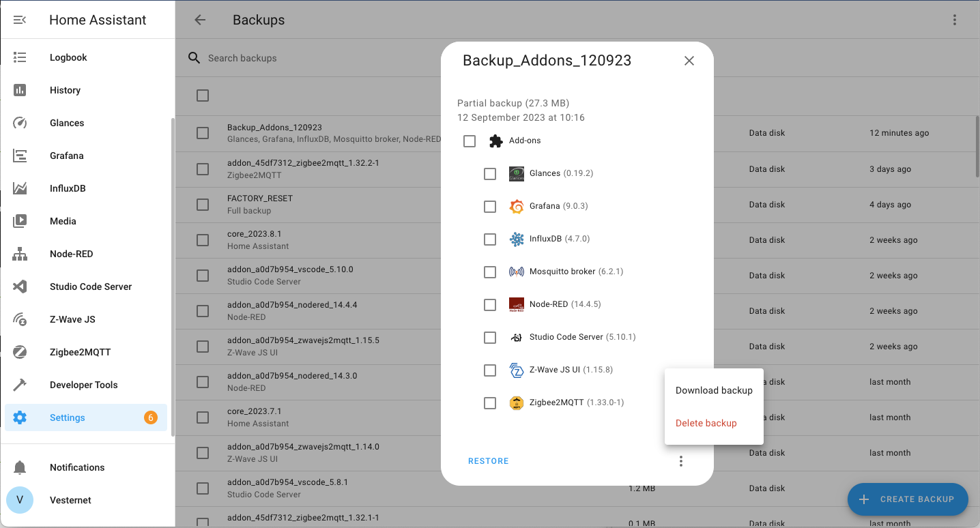Open Developer Tools from sidebar
Image resolution: width=980 pixels, height=528 pixels.
(86, 385)
